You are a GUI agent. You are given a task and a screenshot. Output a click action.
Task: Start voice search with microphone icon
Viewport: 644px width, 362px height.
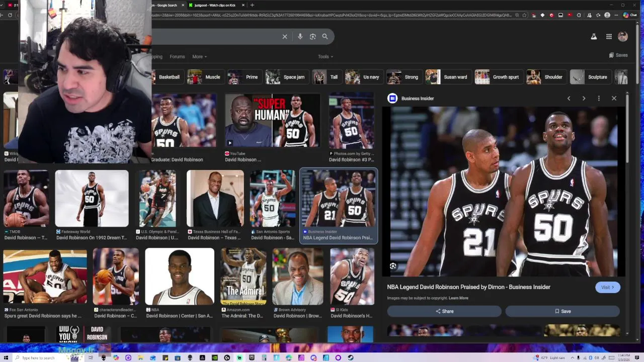point(300,37)
